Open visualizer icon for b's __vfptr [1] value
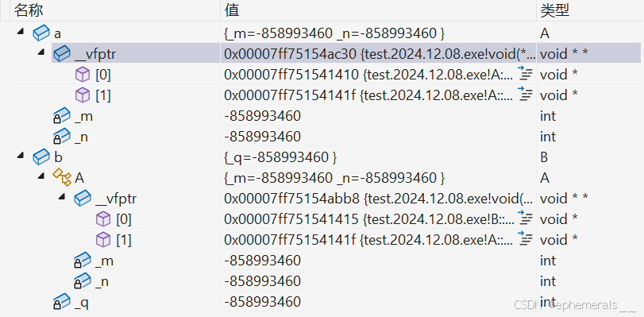Screen dimensions: 644x317 click(526, 239)
